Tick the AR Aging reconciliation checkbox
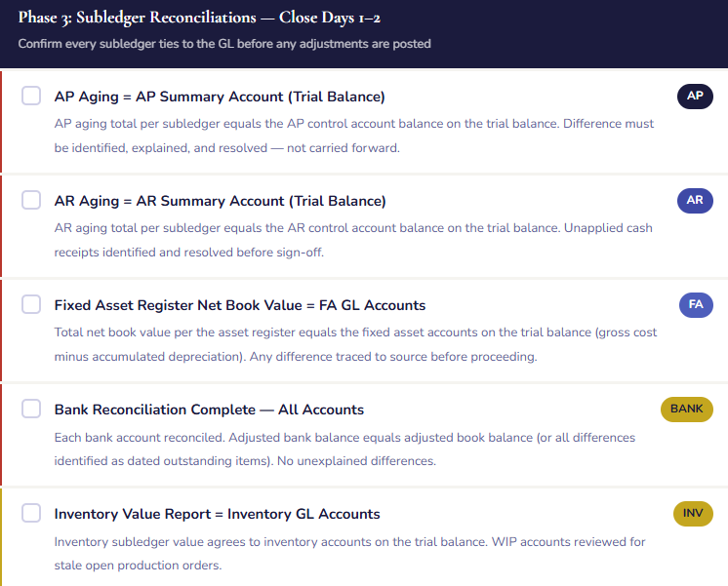 coord(31,200)
